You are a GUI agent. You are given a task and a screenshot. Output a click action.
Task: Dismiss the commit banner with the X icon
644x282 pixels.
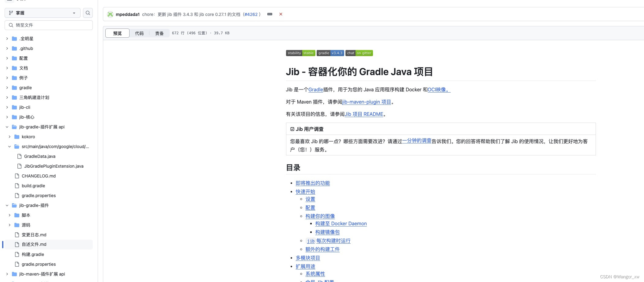coord(281,14)
